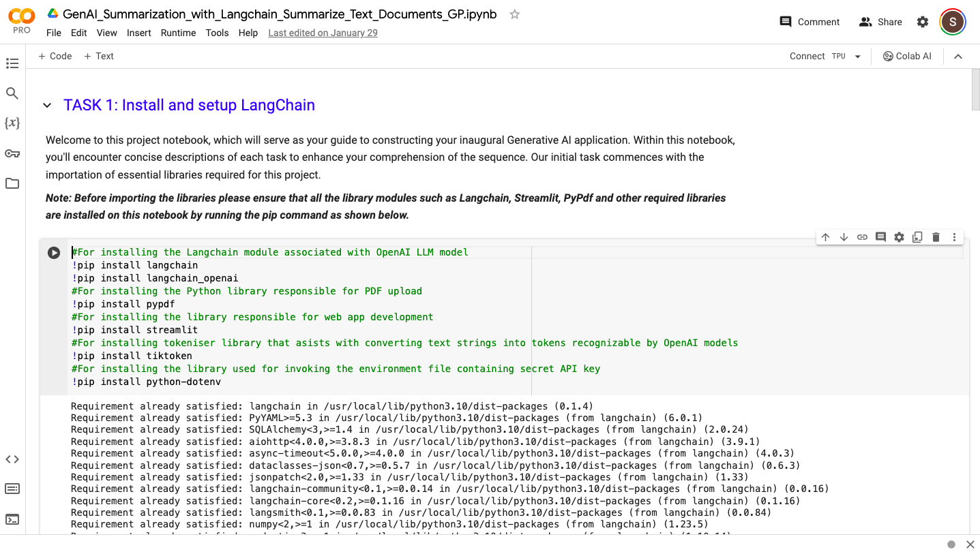Viewport: 980px width, 554px height.
Task: Add a new Code cell
Action: coord(55,56)
